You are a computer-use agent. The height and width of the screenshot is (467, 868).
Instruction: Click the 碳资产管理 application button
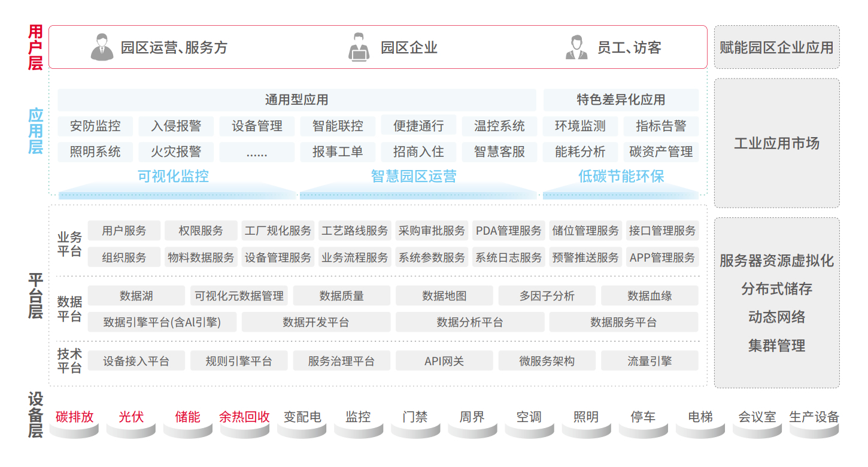point(661,152)
